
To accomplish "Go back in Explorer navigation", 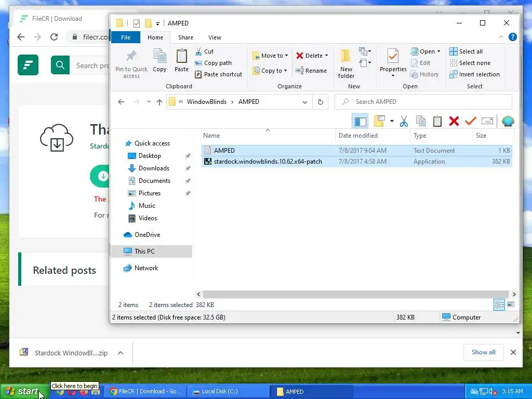I will point(121,102).
